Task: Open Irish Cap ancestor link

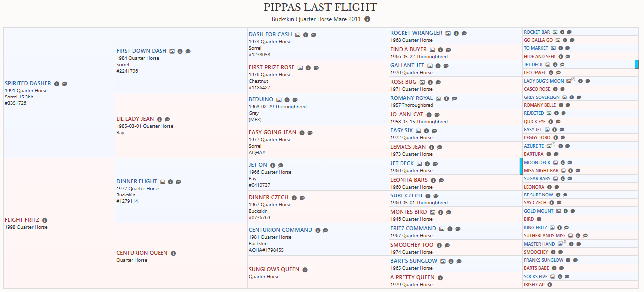Action: [534, 285]
